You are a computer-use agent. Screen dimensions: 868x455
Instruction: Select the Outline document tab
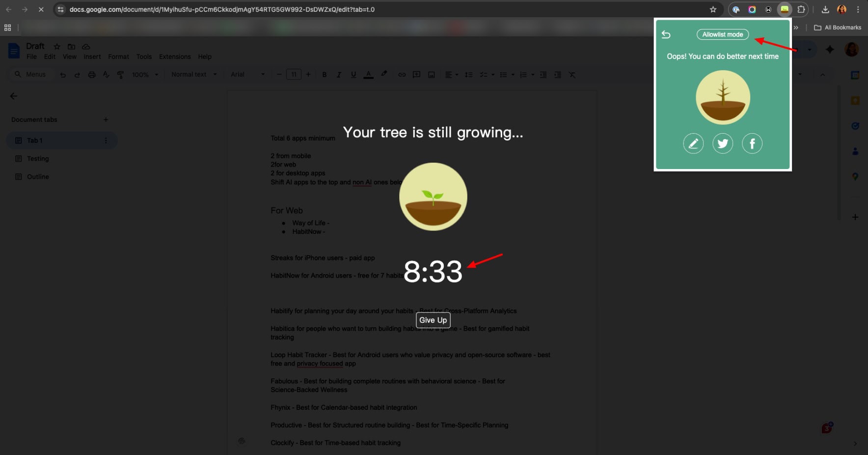point(38,177)
